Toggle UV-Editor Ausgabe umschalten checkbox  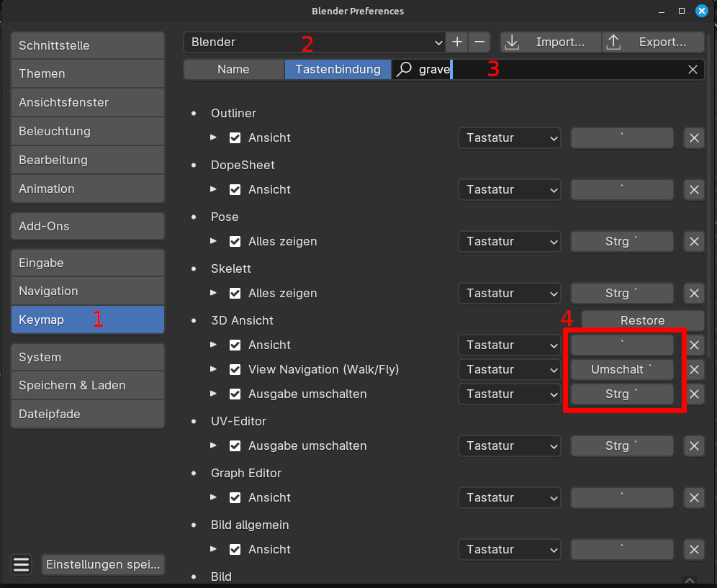tap(235, 445)
